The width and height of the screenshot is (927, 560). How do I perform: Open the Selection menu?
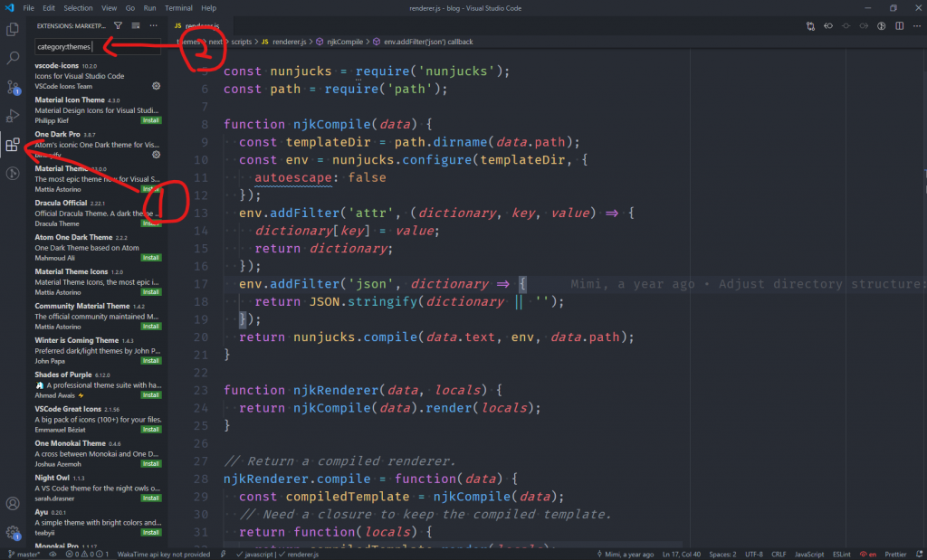(78, 8)
